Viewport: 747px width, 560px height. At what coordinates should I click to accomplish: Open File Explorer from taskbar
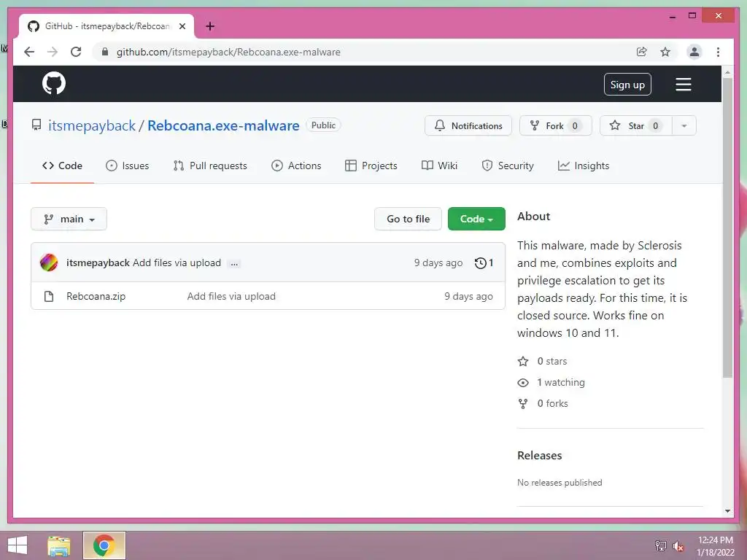coord(59,545)
